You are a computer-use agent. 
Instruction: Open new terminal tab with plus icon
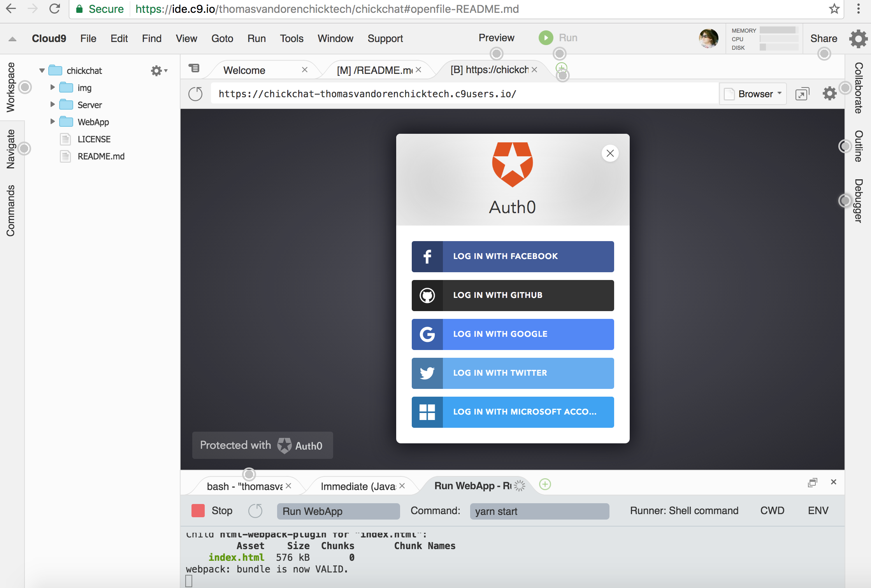pos(545,484)
